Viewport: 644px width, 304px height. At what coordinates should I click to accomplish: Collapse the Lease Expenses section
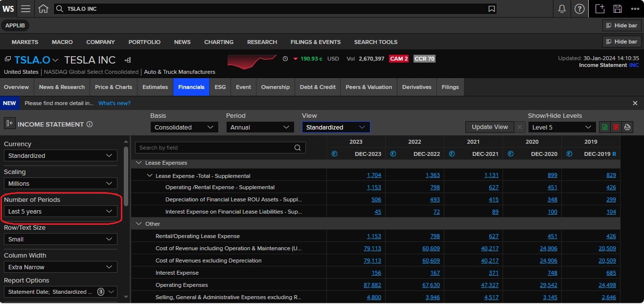click(x=138, y=163)
